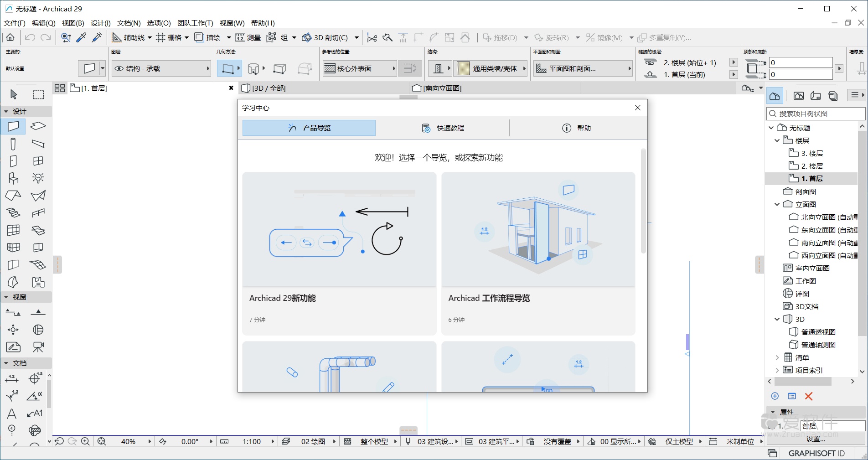Open the View Map panel icon
This screenshot has width=868, height=460.
tap(798, 95)
